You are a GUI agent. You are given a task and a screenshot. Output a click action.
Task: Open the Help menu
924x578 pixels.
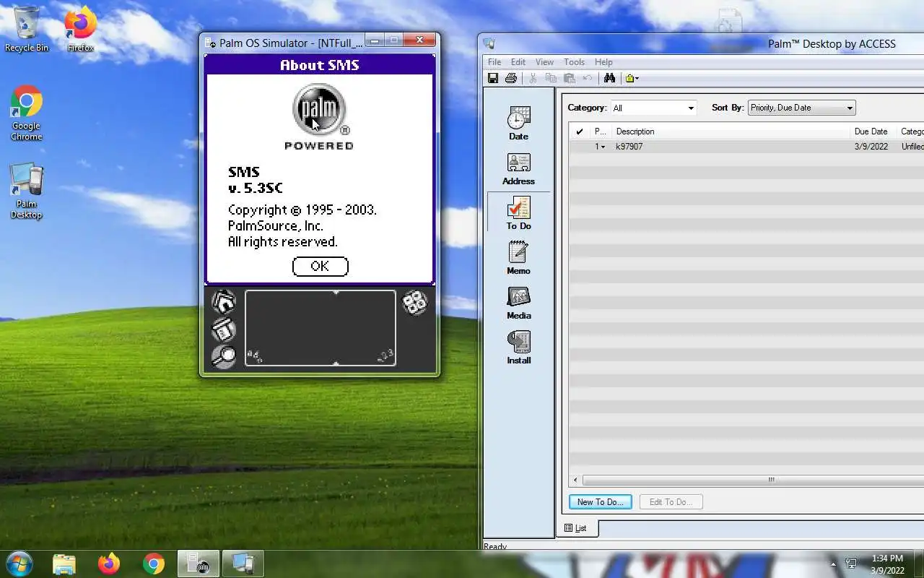(603, 62)
